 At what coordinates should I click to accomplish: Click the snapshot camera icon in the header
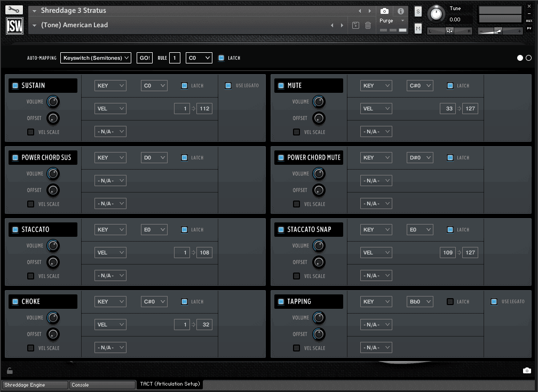tap(384, 11)
